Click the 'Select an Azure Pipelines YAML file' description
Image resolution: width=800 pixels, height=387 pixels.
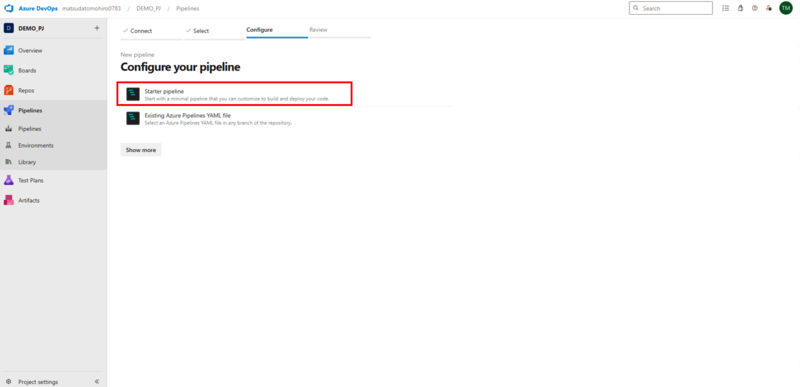218,123
